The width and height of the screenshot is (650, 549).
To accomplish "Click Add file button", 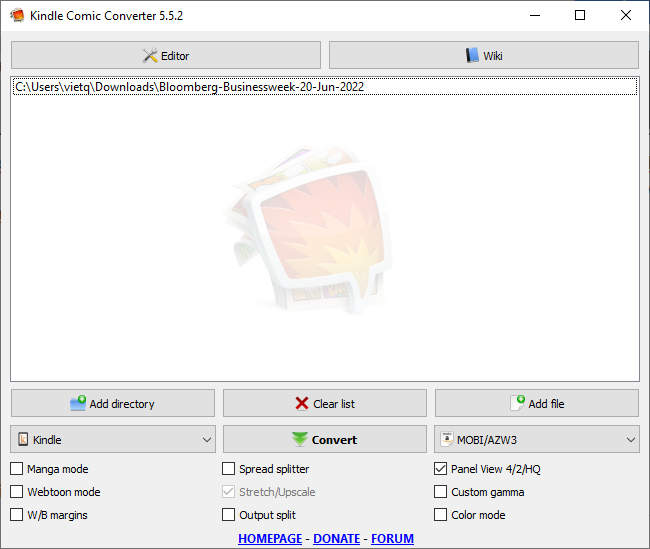I will pos(537,403).
